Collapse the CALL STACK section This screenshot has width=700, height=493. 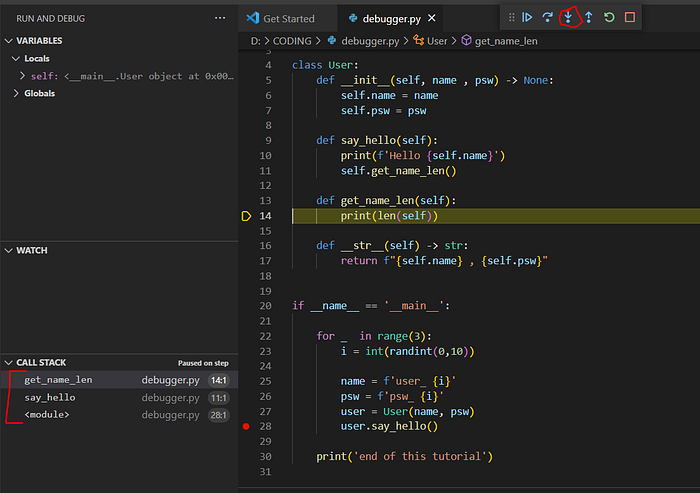click(x=8, y=363)
